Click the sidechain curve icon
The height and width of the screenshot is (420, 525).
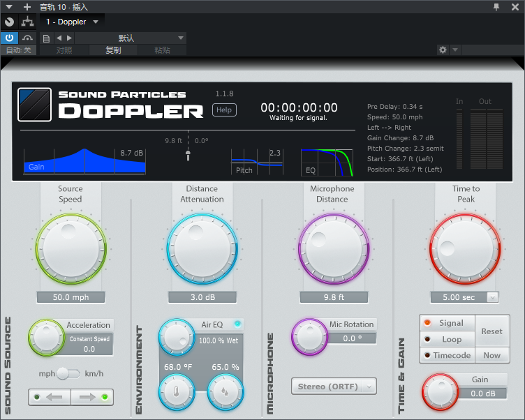(27, 38)
